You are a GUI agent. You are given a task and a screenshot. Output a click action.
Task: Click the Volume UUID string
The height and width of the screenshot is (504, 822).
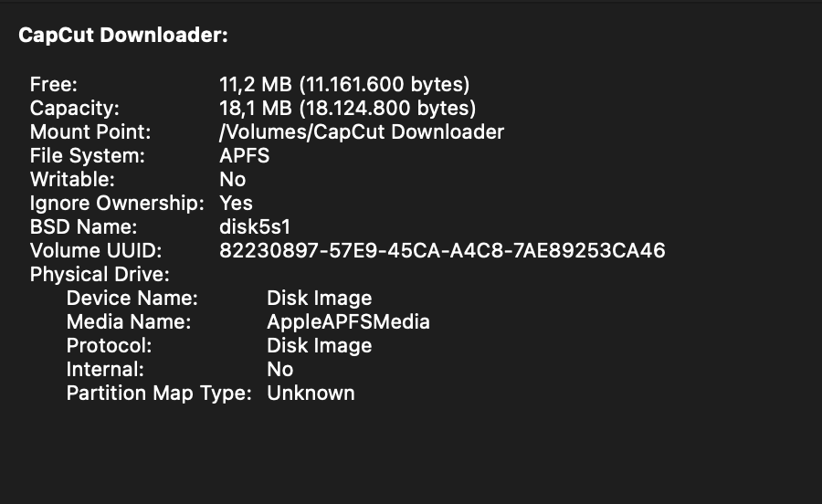tap(442, 250)
